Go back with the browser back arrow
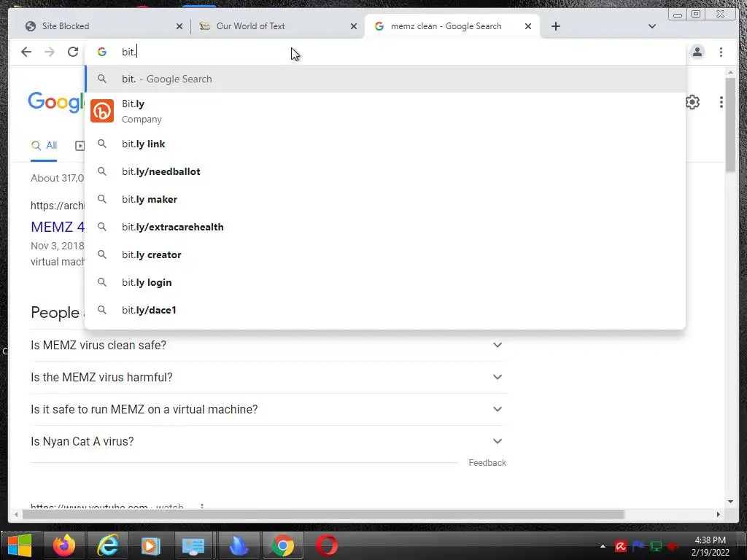This screenshot has height=560, width=747. coord(26,52)
